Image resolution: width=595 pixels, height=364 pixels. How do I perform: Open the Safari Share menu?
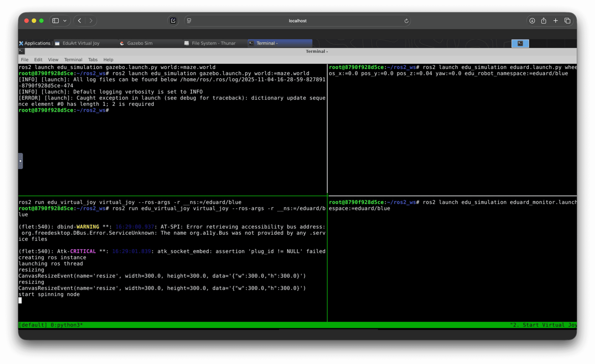pos(544,21)
